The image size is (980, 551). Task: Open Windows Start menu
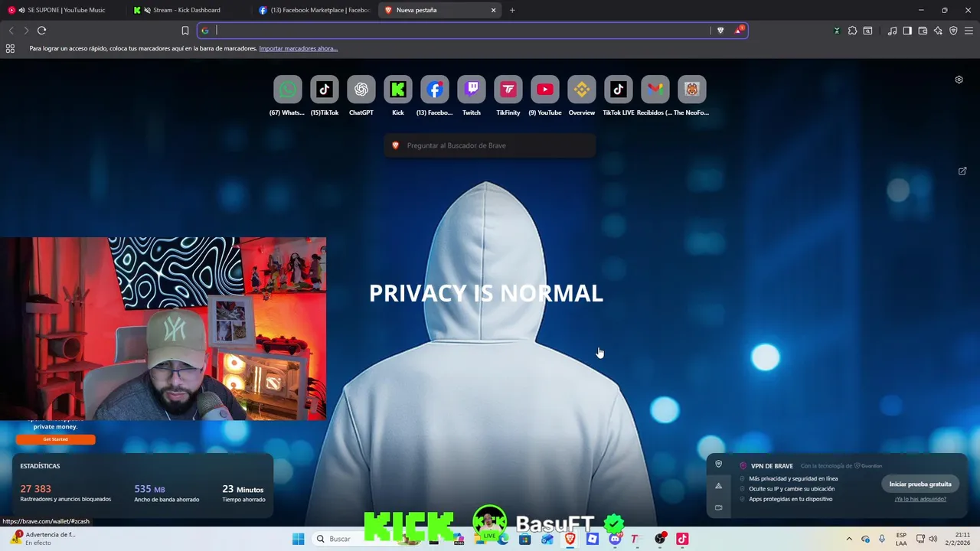pos(298,539)
